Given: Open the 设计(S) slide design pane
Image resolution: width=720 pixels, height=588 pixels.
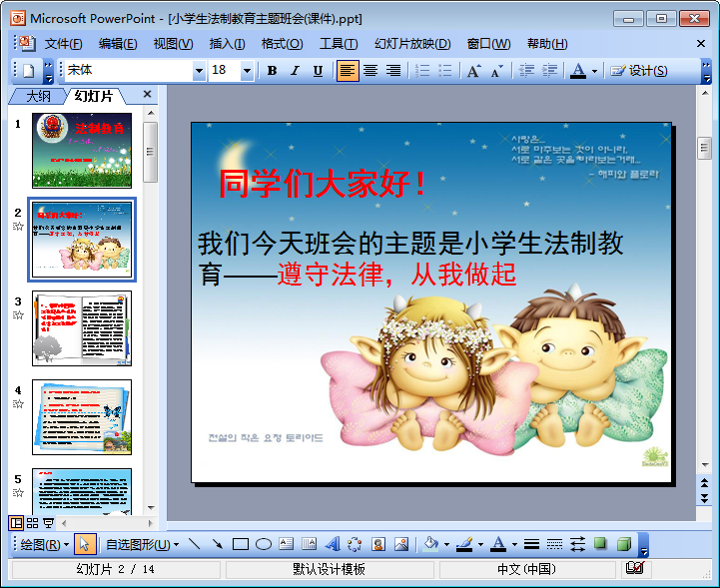Looking at the screenshot, I should click(639, 71).
